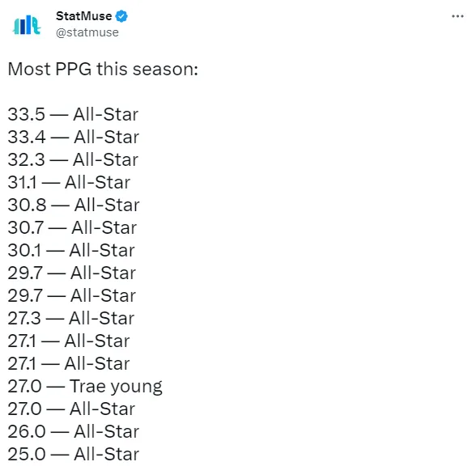Select the 27.3 — All-Star line
The image size is (476, 466).
(71, 318)
